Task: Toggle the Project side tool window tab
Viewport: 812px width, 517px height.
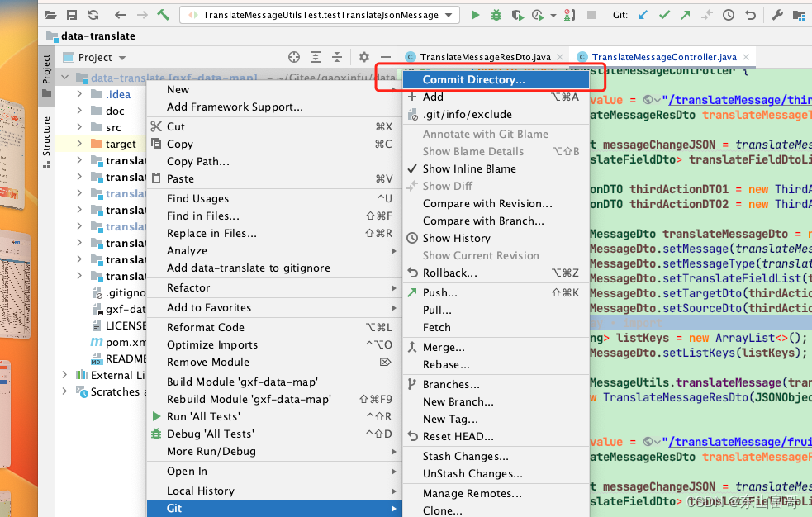Action: tap(46, 75)
